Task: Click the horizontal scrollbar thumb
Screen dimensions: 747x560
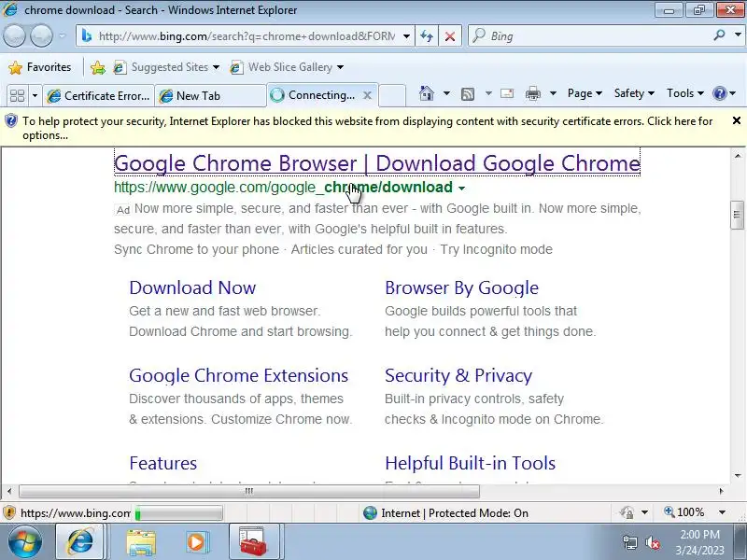Action: [x=248, y=491]
